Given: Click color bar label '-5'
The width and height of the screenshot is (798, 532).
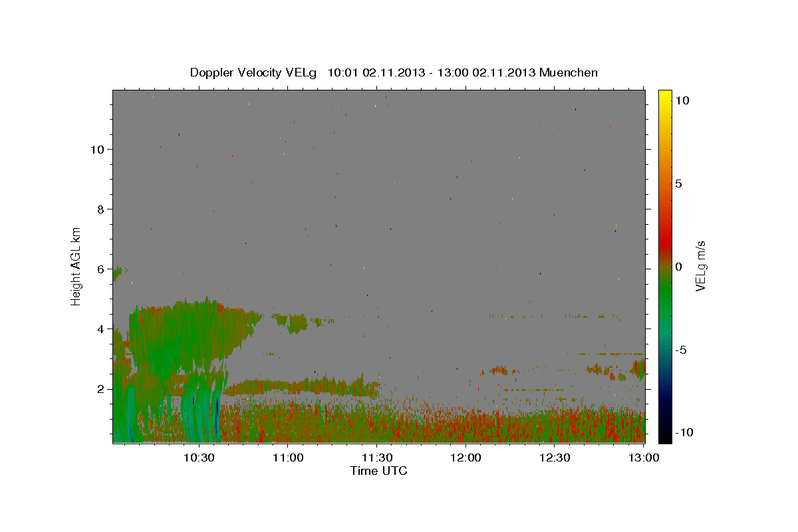Looking at the screenshot, I should click(681, 350).
